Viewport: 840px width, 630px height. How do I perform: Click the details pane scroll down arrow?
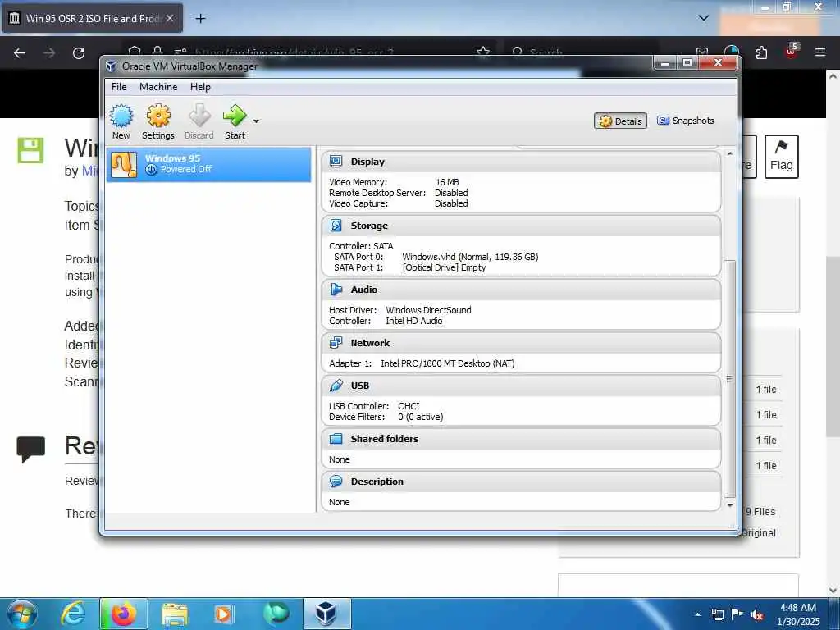click(729, 505)
